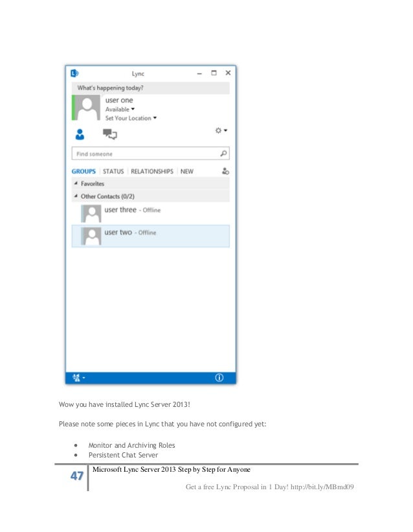Minimize the Lync window

[x=199, y=73]
